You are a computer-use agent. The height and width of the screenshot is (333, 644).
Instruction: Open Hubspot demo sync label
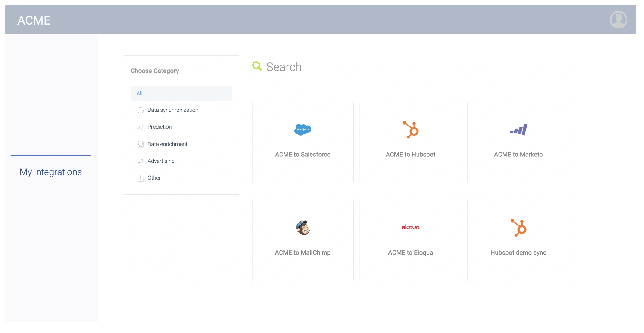(518, 253)
